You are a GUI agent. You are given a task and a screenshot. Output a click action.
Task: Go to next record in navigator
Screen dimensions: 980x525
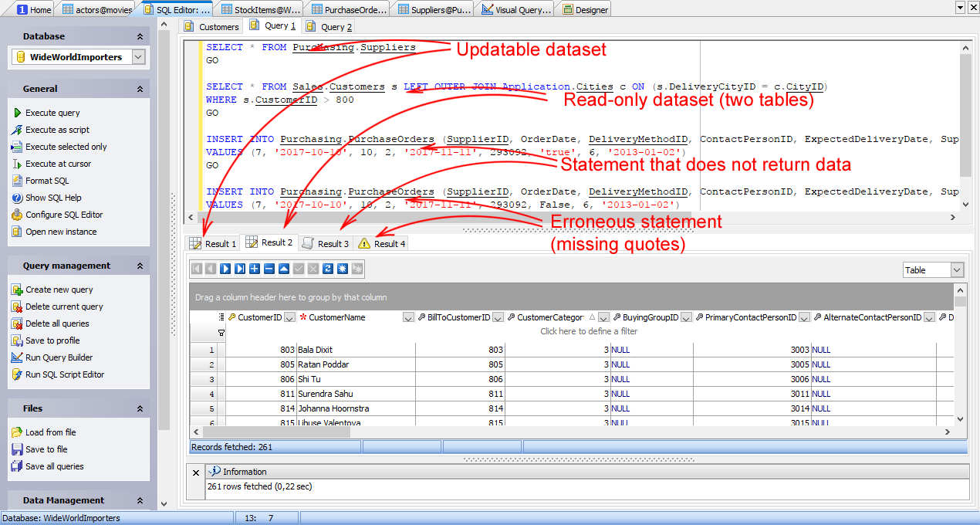pos(225,269)
